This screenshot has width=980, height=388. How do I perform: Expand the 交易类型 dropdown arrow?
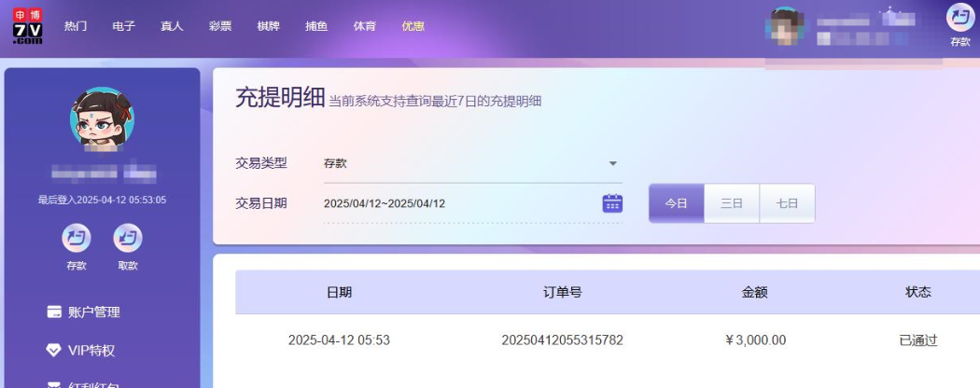613,163
